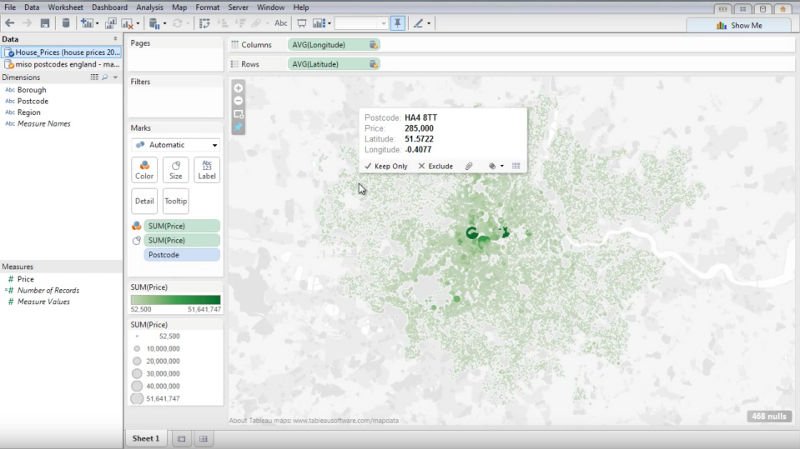Image resolution: width=800 pixels, height=449 pixels.
Task: Select the Price measure
Action: (x=26, y=279)
